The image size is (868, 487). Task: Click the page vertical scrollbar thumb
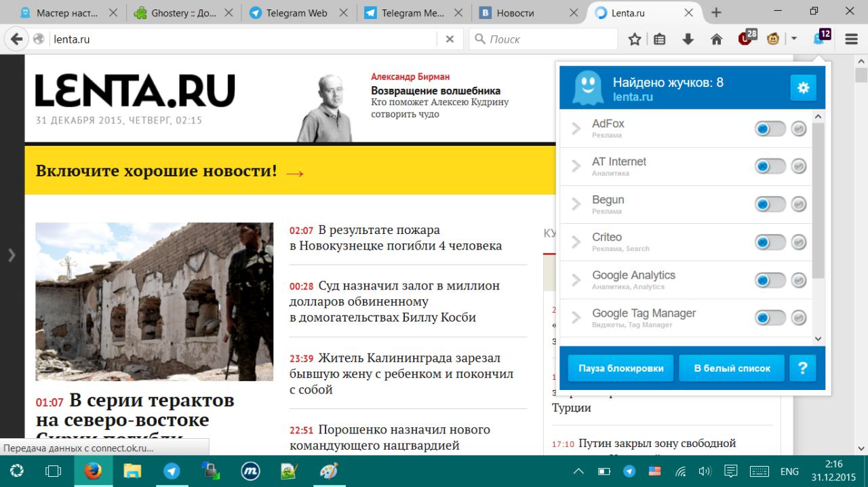861,75
